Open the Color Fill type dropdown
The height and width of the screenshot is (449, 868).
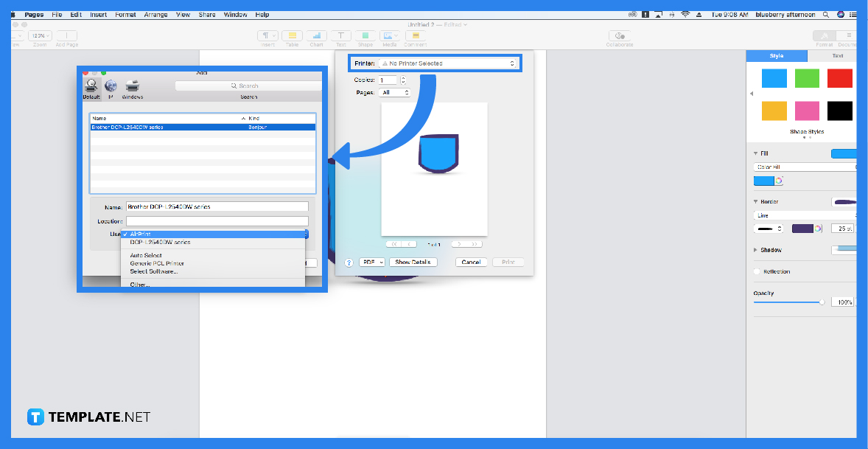[x=806, y=167]
